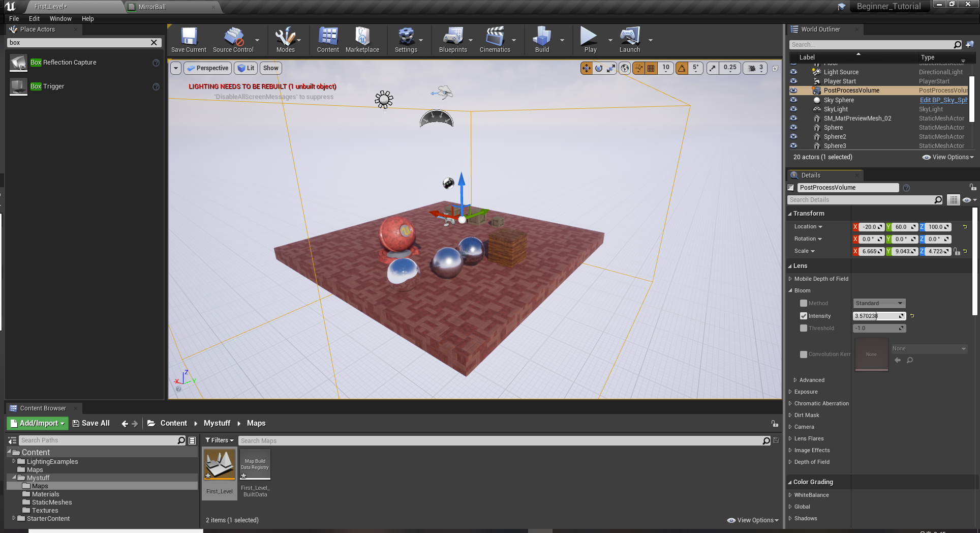This screenshot has width=980, height=533.
Task: Select the Box Trigger actor icon
Action: (x=19, y=86)
